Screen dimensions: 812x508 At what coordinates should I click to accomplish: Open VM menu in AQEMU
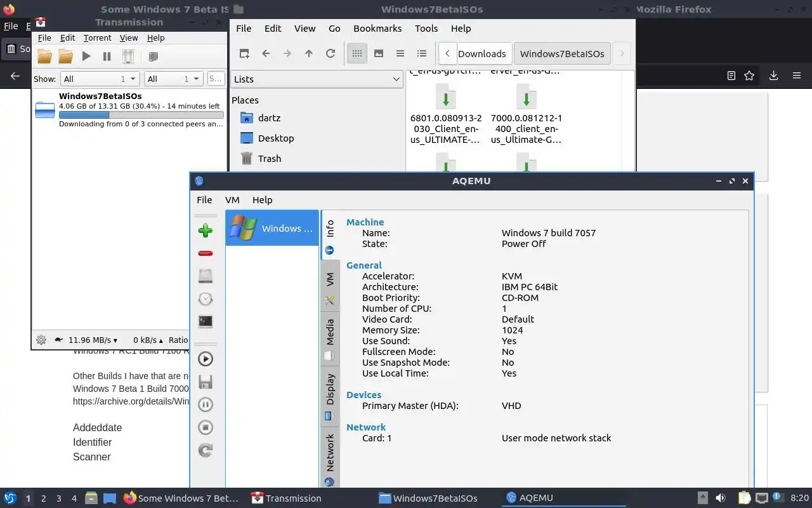pyautogui.click(x=232, y=200)
